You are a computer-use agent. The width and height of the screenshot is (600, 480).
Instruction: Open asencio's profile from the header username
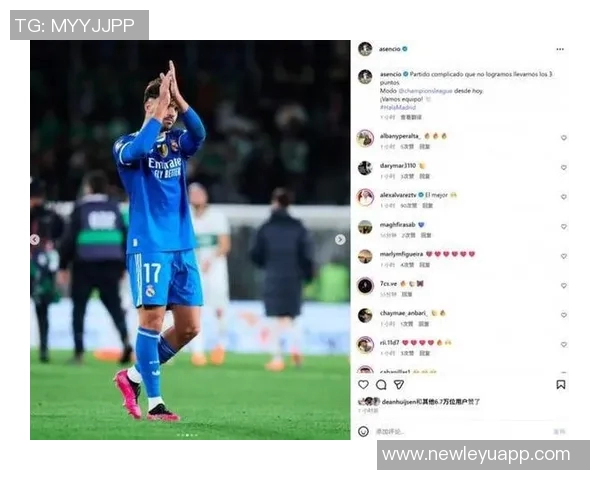390,49
